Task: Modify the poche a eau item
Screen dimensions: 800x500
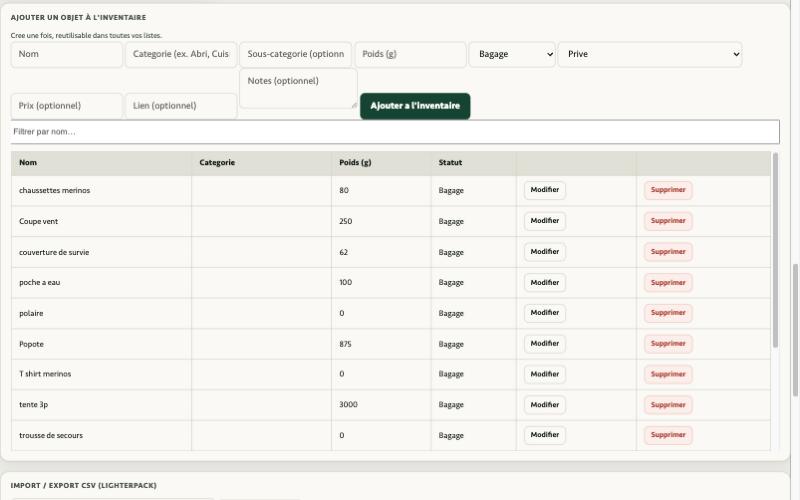Action: [544, 282]
